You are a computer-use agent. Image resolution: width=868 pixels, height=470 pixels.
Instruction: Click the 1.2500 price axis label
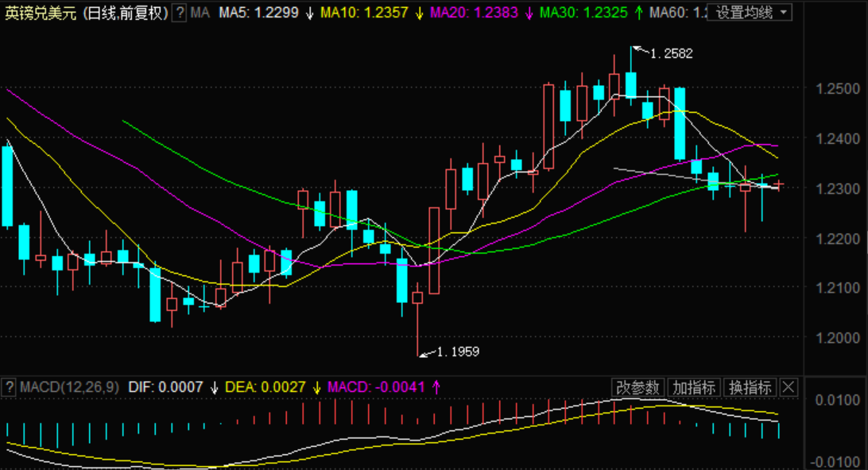[838, 88]
